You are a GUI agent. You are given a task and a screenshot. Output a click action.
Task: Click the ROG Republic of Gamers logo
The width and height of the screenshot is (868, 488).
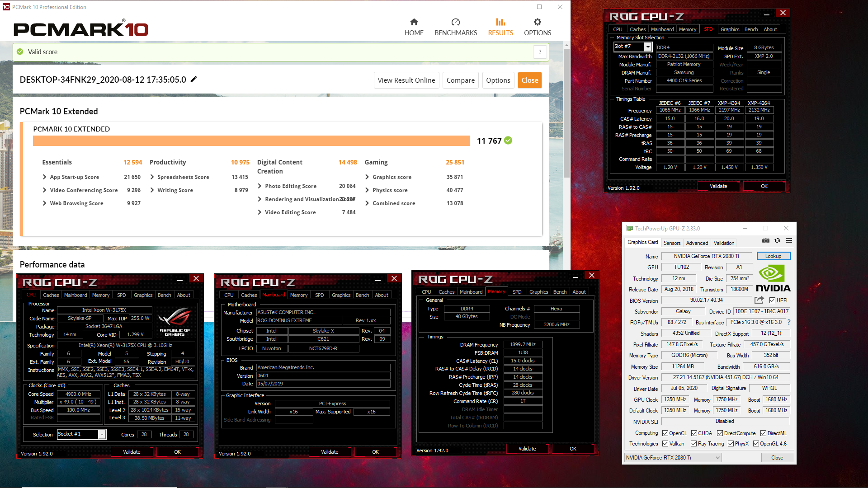pos(175,322)
